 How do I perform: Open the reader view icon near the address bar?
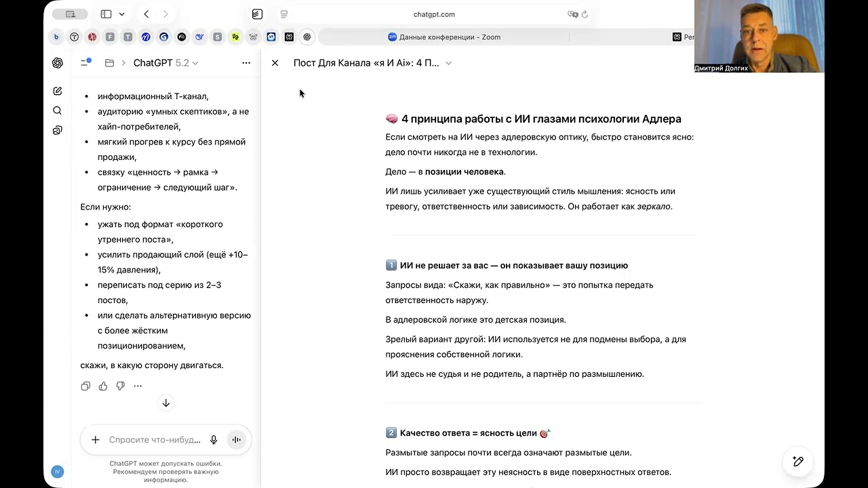click(284, 14)
